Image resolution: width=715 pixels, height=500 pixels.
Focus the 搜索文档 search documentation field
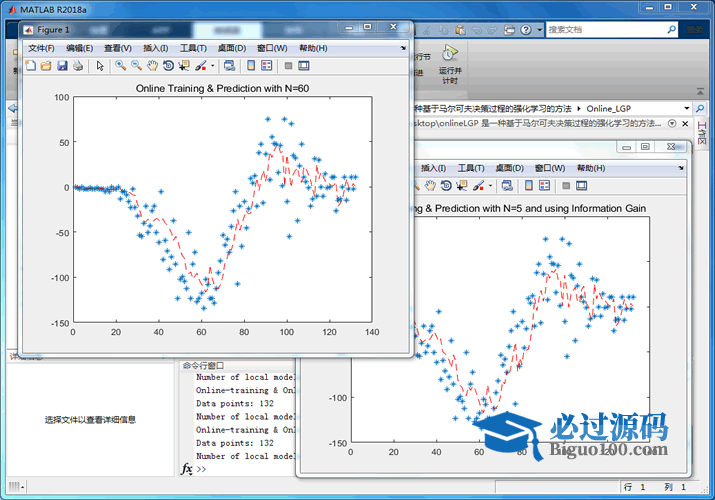click(606, 30)
